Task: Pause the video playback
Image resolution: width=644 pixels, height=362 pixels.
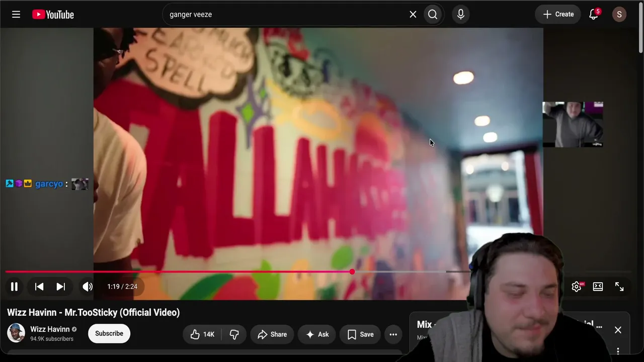Action: click(x=14, y=287)
